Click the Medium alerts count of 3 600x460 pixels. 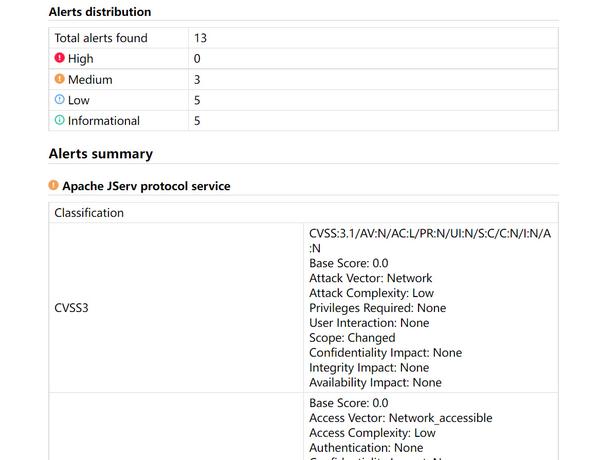pos(197,80)
